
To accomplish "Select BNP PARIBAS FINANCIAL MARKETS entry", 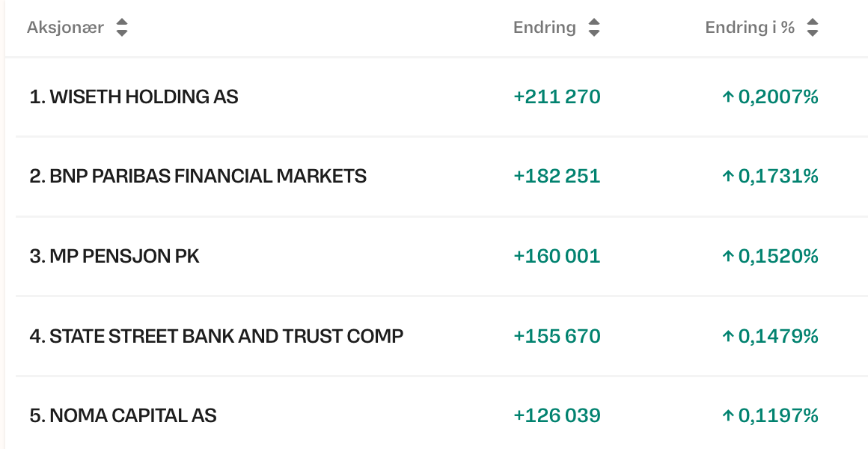I will click(x=198, y=177).
